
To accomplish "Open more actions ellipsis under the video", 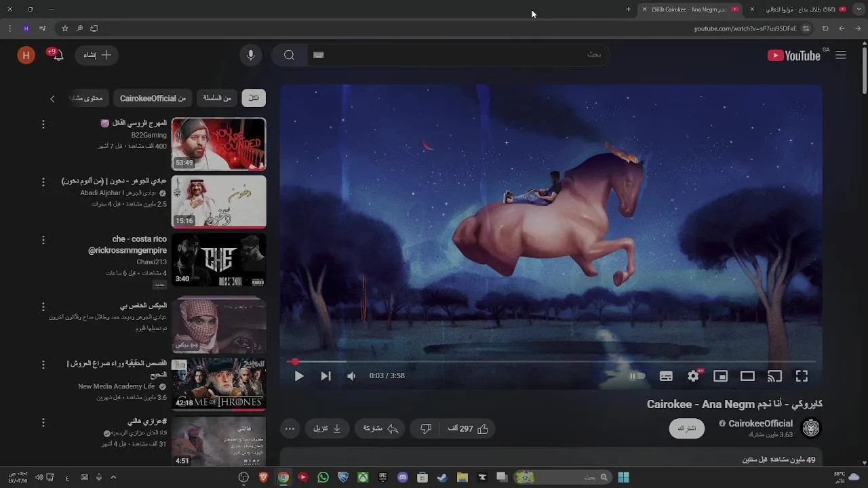I will click(x=290, y=428).
